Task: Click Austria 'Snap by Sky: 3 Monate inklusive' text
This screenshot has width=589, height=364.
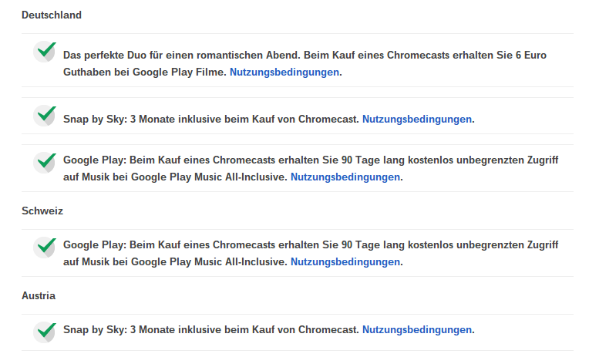Action: [142, 330]
